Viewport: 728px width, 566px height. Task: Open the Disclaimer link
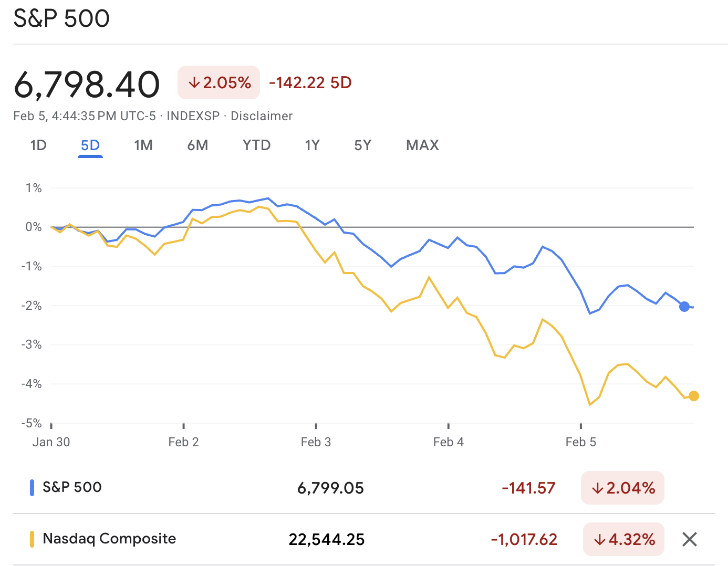261,116
